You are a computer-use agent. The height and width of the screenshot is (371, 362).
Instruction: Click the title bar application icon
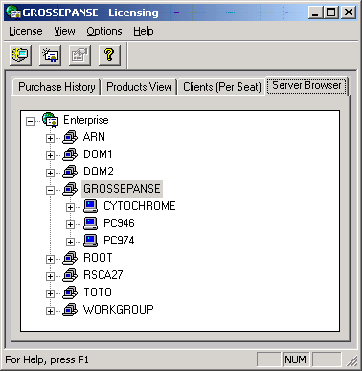tap(13, 13)
